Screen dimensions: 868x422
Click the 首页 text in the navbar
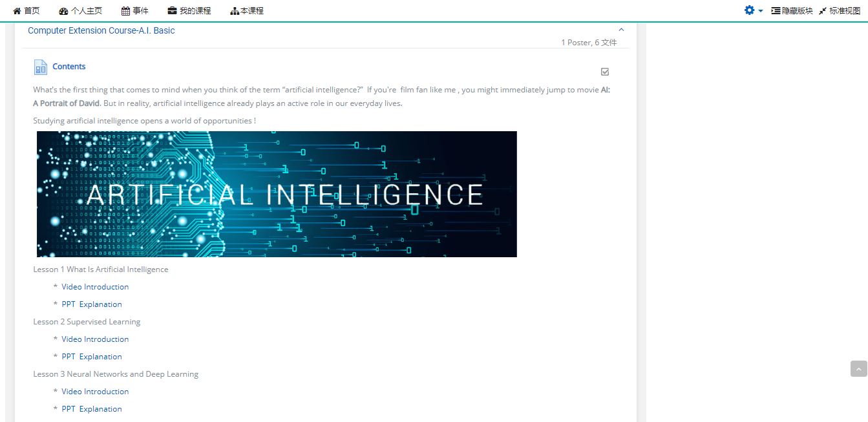tap(32, 11)
